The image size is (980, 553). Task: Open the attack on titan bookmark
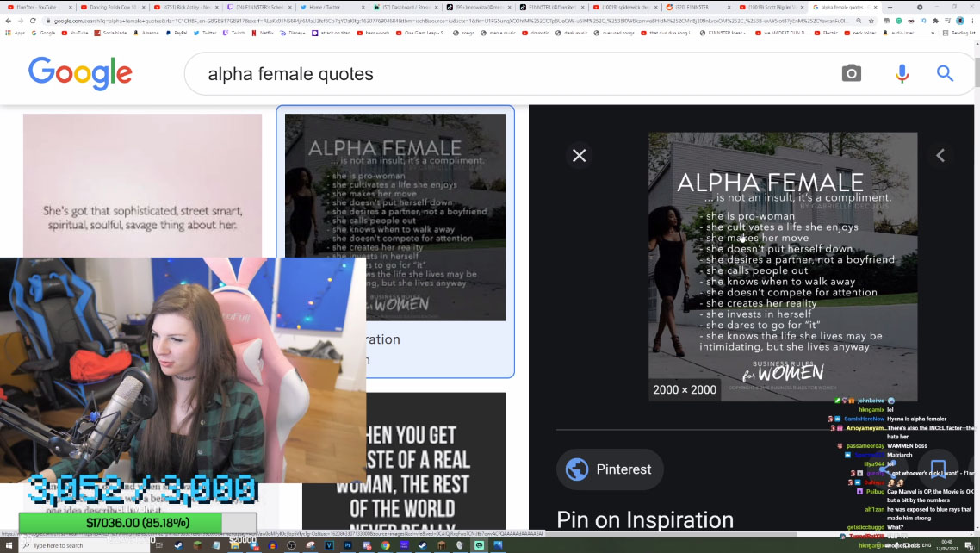(x=332, y=33)
